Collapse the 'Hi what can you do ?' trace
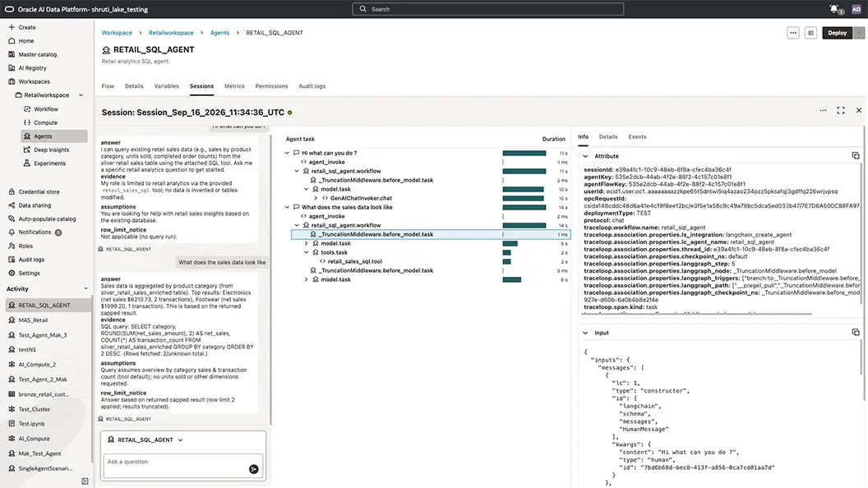Screen dimensions: 868x488 (287, 154)
